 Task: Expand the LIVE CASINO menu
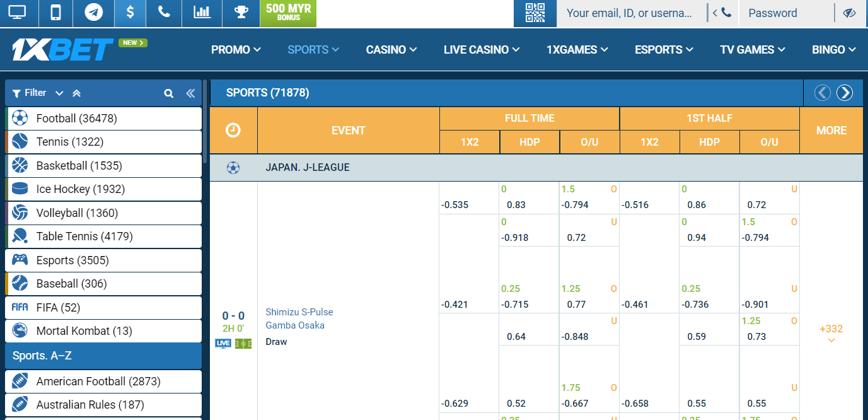click(482, 50)
